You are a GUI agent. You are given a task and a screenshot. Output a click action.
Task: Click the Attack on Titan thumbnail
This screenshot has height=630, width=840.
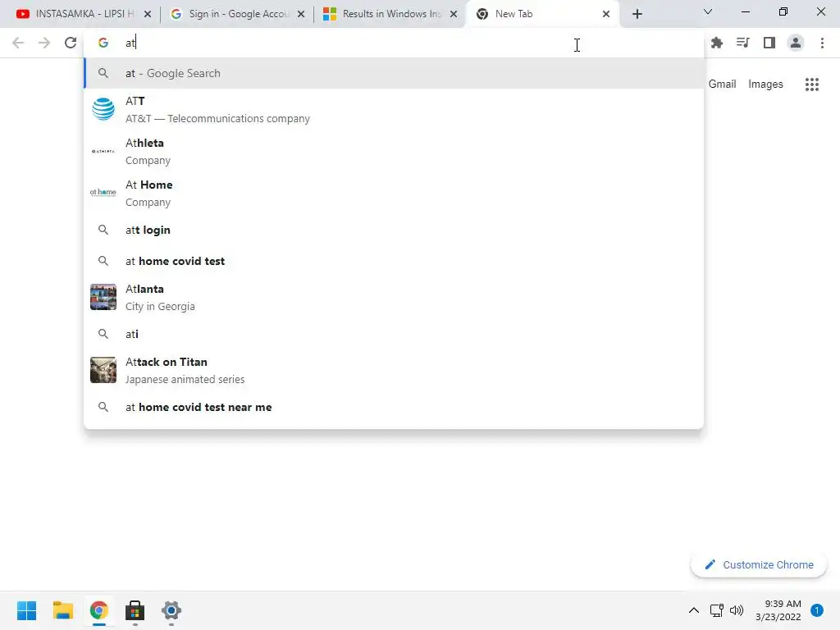[x=103, y=370]
